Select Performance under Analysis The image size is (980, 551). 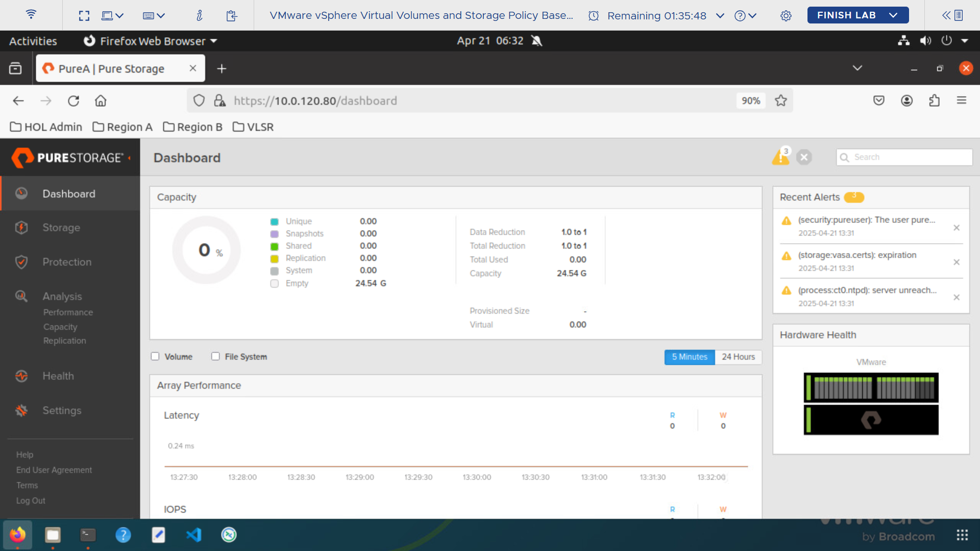tap(68, 312)
